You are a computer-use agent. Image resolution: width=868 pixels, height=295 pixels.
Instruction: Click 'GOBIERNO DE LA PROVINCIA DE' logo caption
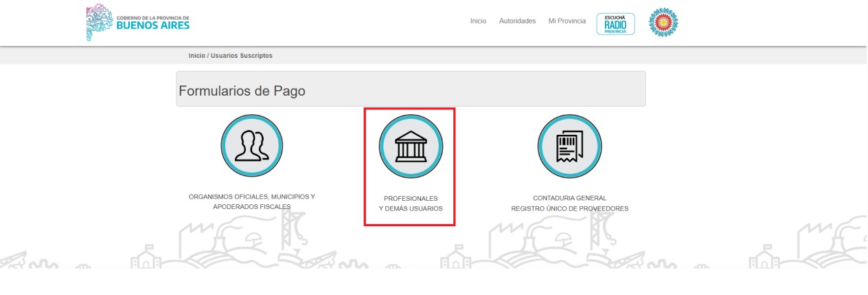(x=152, y=16)
